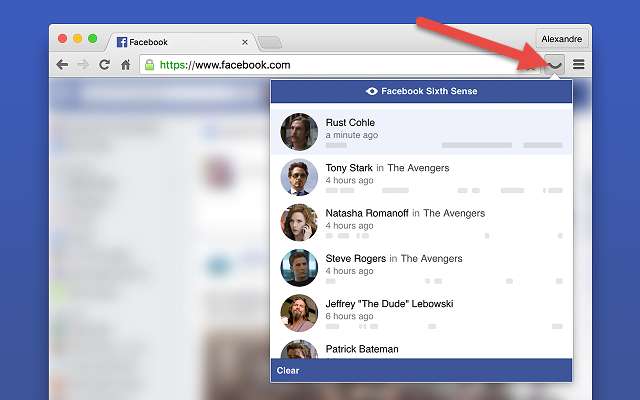Go to the browser home page
This screenshot has height=400, width=640.
[126, 64]
